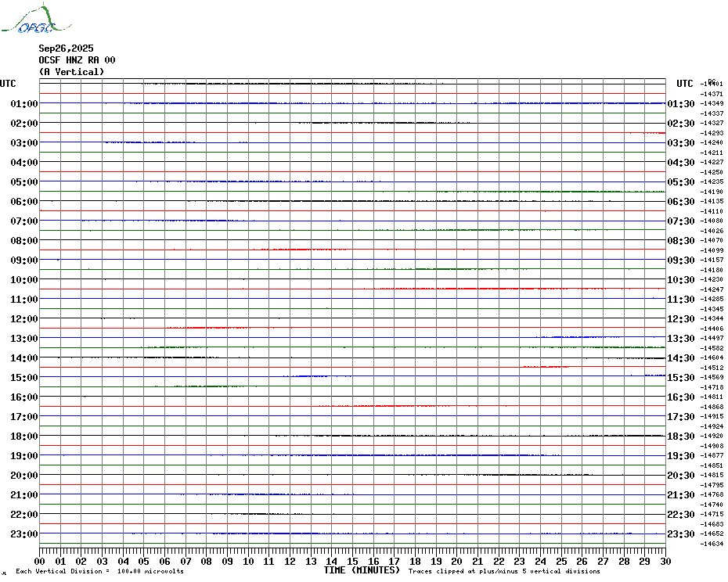Screen dimensions: 728x582
Task: Select the 20:00 time label
Action: click(24, 476)
